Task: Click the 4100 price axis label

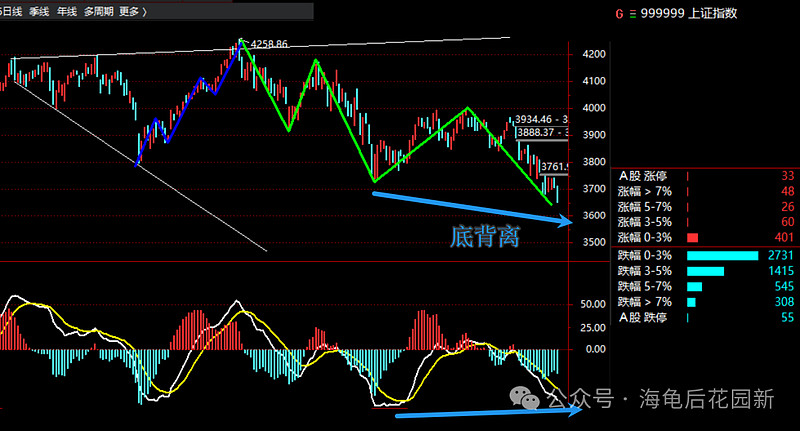Action: pyautogui.click(x=594, y=81)
